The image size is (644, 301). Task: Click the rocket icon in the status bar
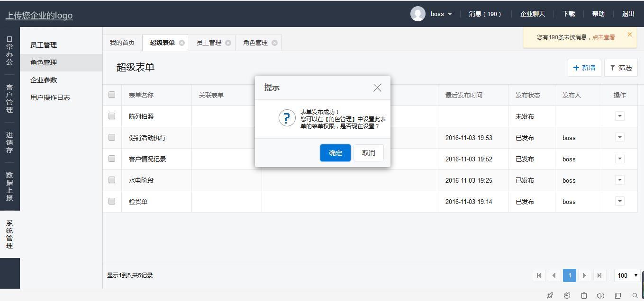(550, 295)
